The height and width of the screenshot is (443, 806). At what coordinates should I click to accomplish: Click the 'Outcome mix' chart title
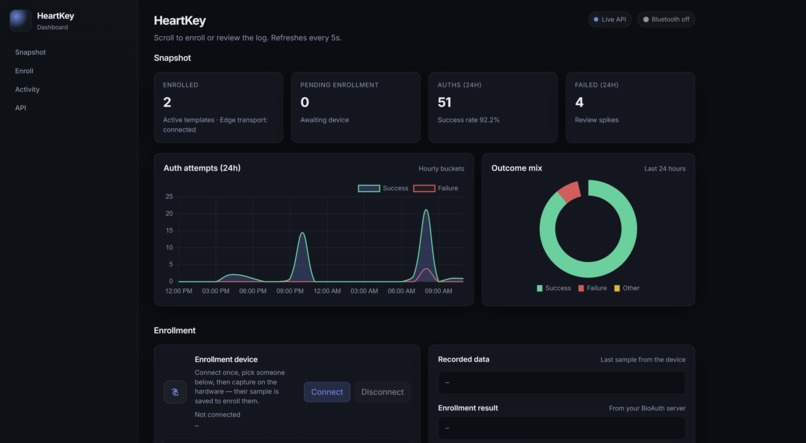tap(517, 168)
